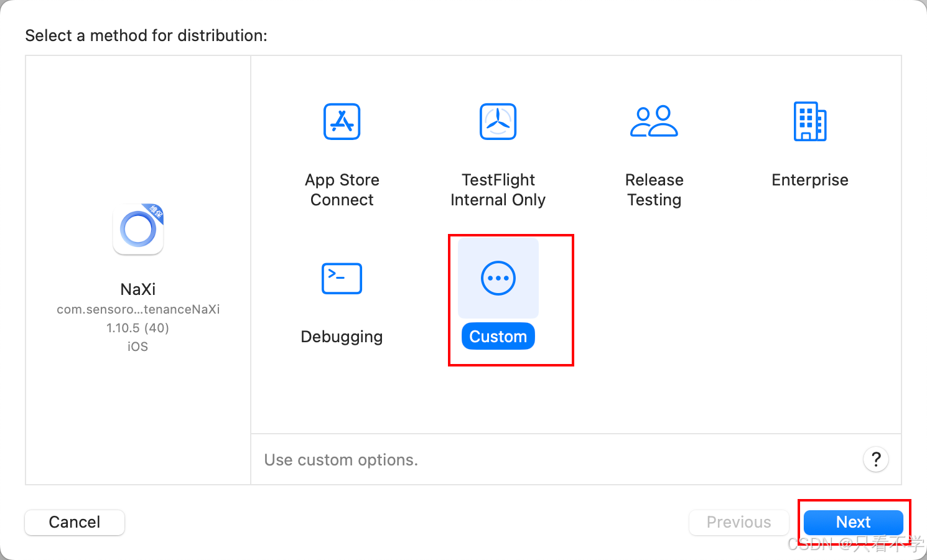This screenshot has width=927, height=560.
Task: Click the "Use custom options." description
Action: [341, 460]
